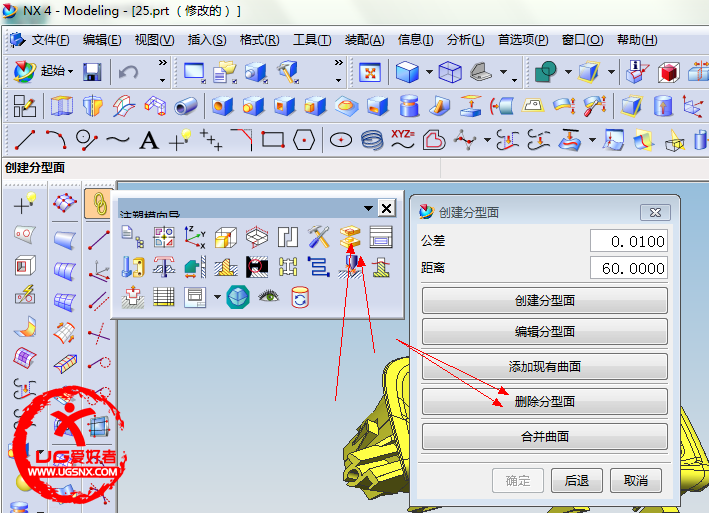Click the surface through points mesh icon

[65, 202]
